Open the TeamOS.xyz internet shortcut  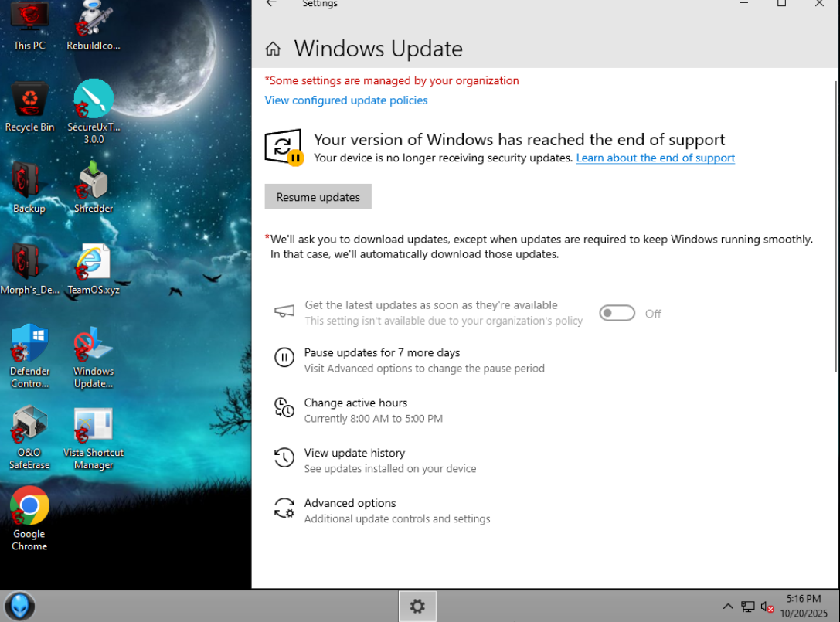pos(94,269)
